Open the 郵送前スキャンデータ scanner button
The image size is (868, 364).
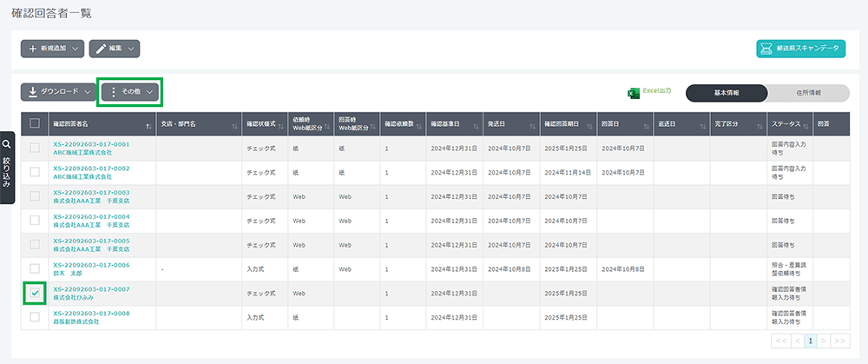[799, 49]
